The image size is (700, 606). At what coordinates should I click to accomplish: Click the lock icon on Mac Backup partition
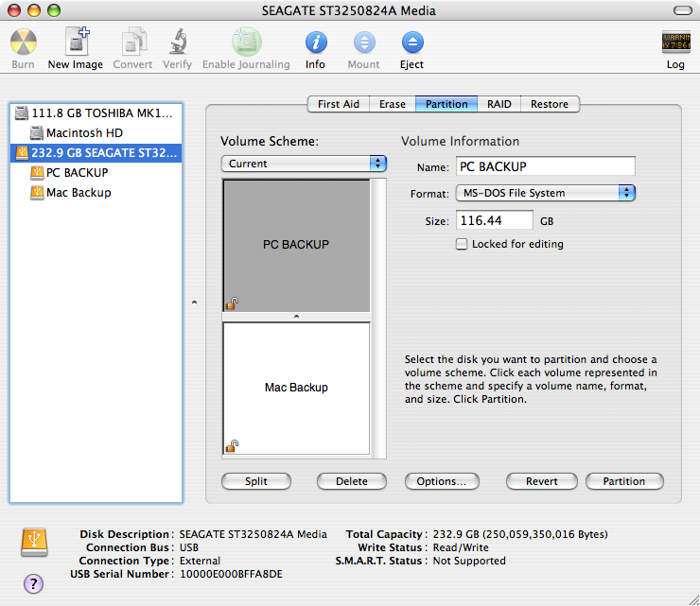(x=232, y=446)
